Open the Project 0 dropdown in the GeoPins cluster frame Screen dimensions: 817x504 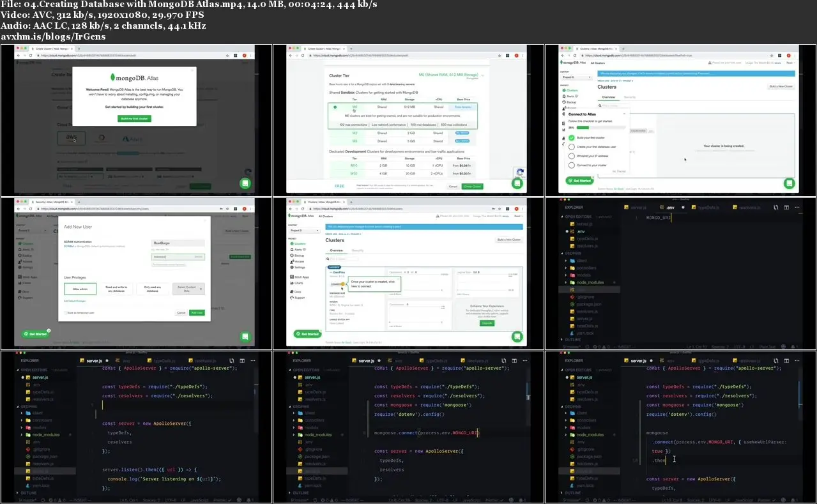click(x=305, y=230)
